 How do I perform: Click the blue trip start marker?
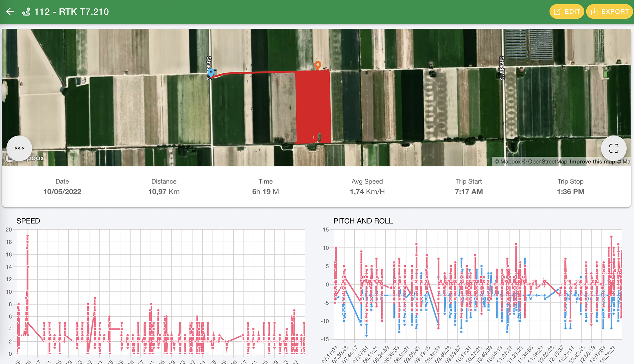[x=211, y=72]
